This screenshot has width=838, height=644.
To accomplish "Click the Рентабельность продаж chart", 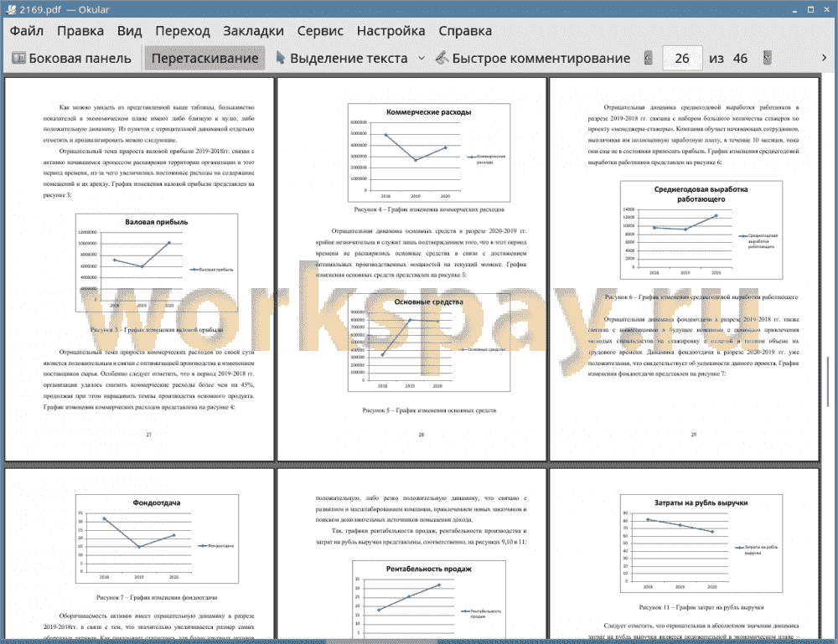I will [428, 599].
